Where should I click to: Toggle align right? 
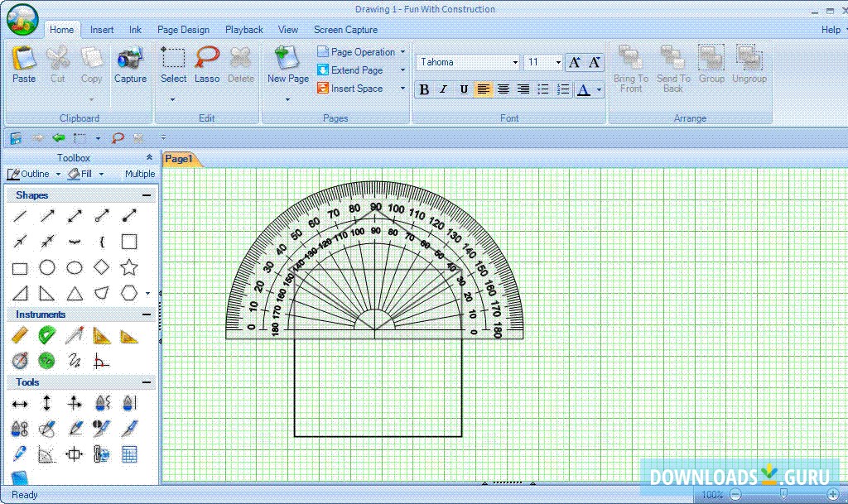tap(523, 89)
